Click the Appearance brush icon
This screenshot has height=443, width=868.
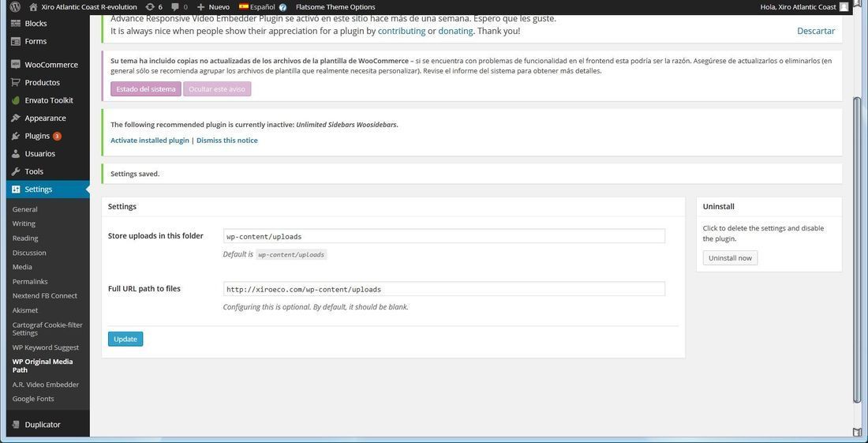point(16,118)
